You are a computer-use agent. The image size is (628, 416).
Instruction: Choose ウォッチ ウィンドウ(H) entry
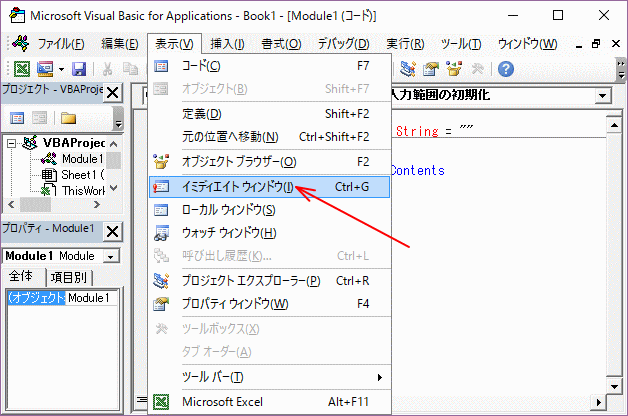pyautogui.click(x=269, y=233)
